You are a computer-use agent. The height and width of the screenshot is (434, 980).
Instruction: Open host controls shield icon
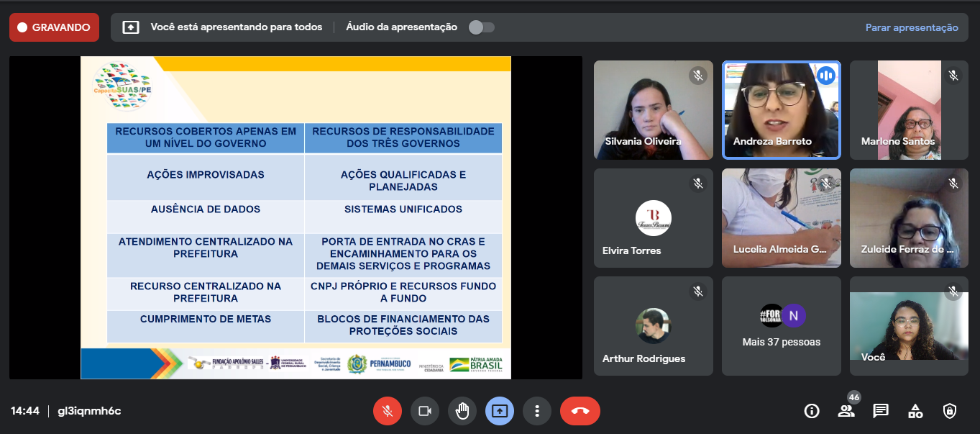pyautogui.click(x=950, y=411)
